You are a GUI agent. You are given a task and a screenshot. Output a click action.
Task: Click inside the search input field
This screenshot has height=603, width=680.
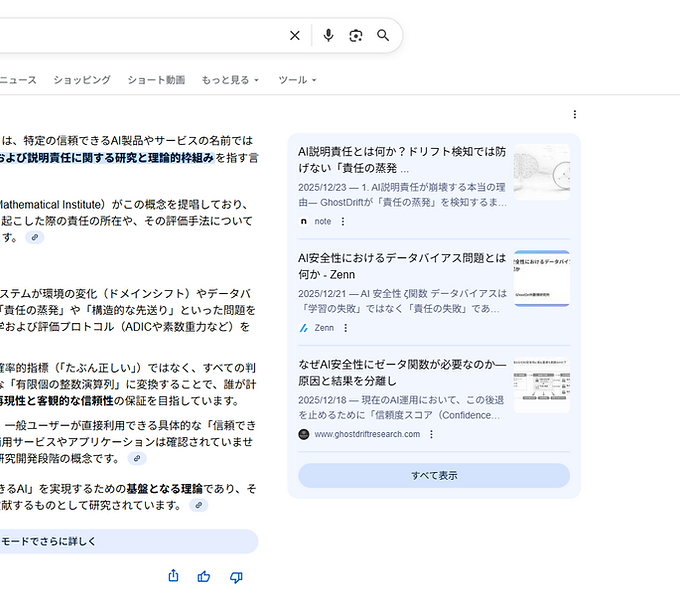point(139,36)
